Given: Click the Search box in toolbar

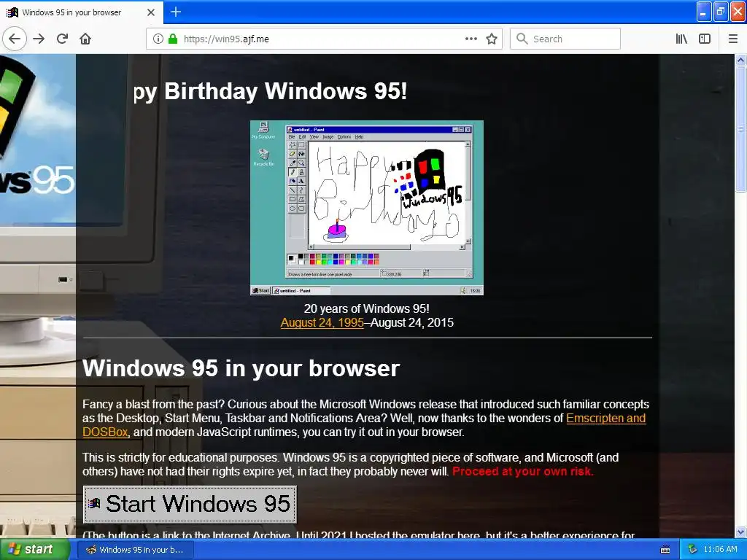Looking at the screenshot, I should pos(565,39).
